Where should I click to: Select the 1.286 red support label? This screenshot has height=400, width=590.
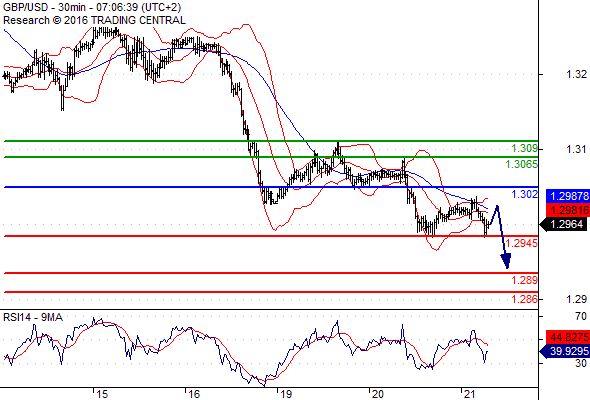[525, 299]
